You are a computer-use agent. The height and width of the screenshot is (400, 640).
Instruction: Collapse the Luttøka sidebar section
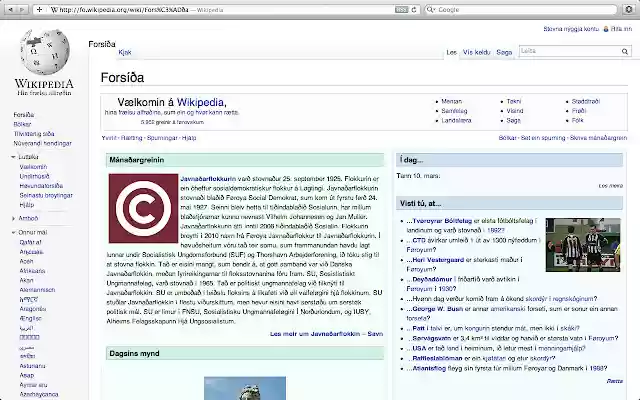coord(13,157)
